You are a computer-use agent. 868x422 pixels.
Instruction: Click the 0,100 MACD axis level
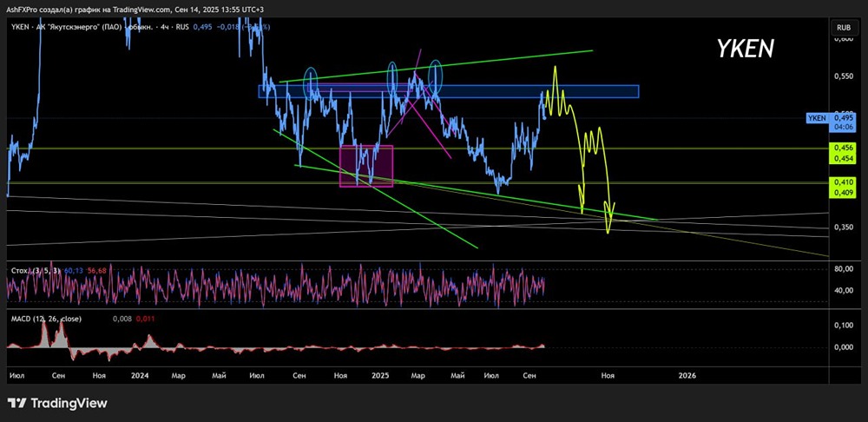click(844, 325)
